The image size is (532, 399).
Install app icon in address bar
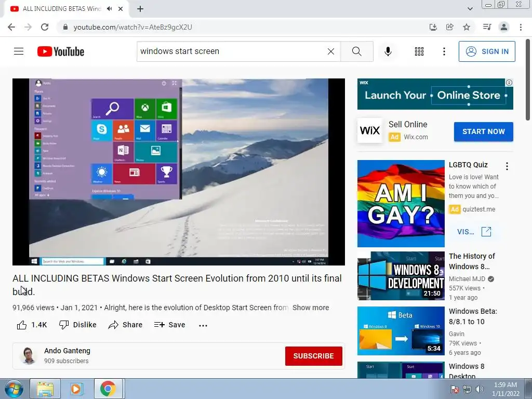pyautogui.click(x=433, y=27)
